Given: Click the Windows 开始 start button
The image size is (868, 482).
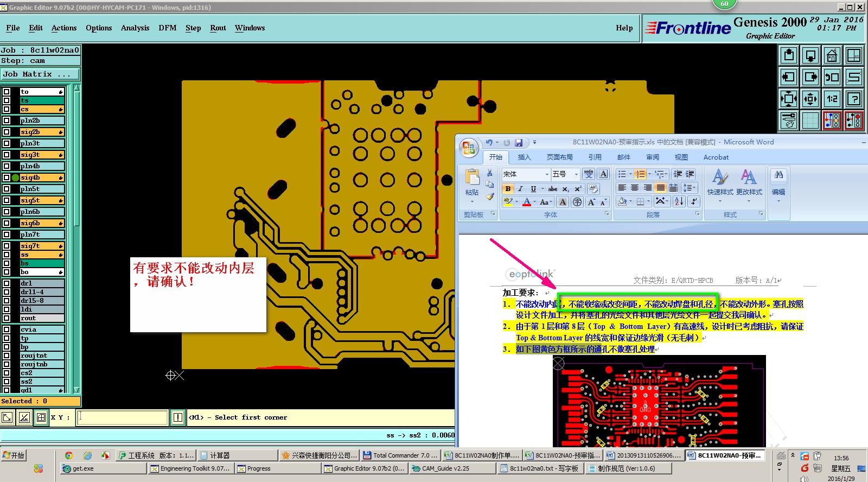Looking at the screenshot, I should (14, 455).
